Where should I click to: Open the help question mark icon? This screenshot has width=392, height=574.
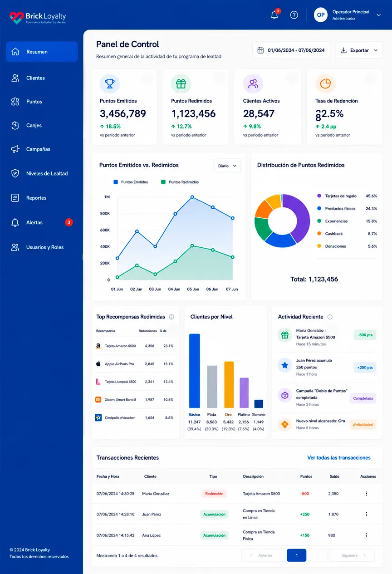point(294,15)
